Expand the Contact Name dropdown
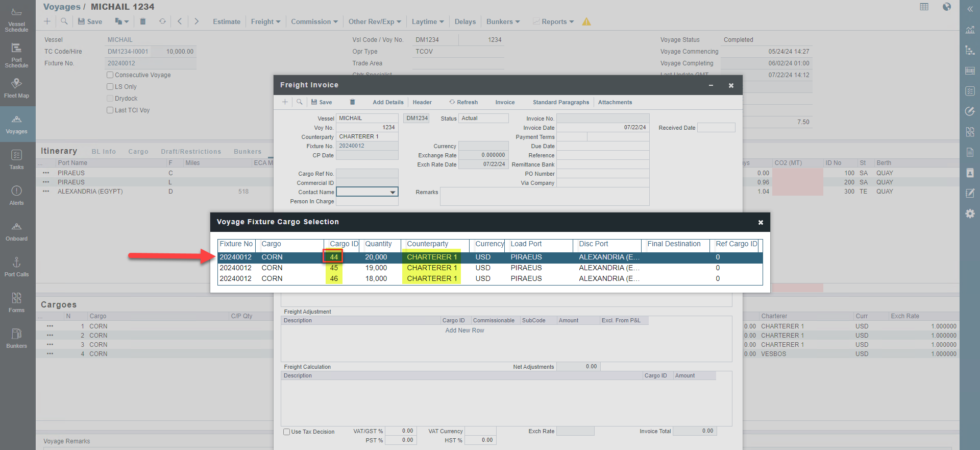This screenshot has width=980, height=450. [393, 192]
